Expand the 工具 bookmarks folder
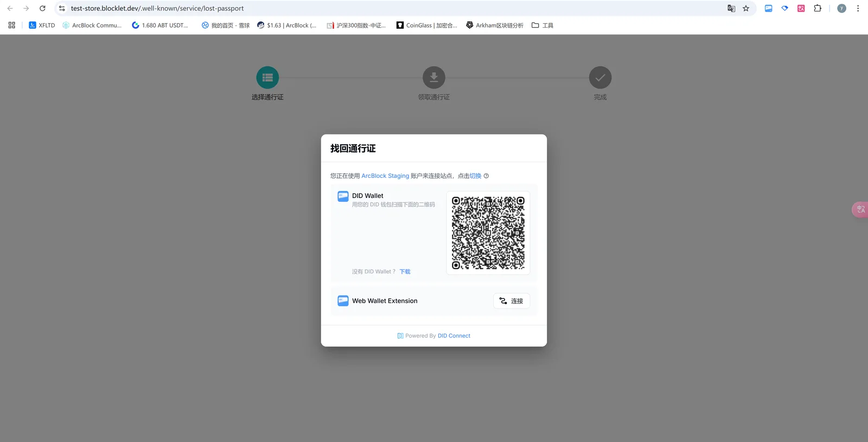This screenshot has width=868, height=442. coord(542,25)
